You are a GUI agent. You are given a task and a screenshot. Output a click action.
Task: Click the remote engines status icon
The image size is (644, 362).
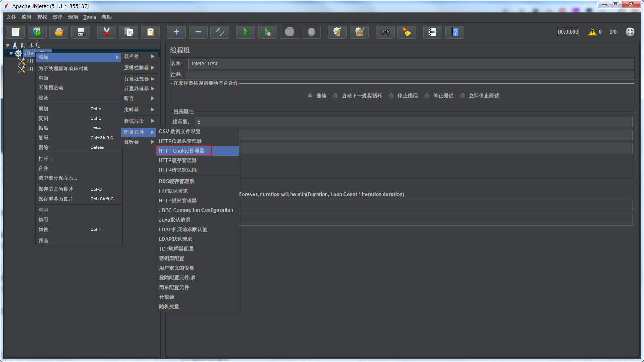click(630, 32)
